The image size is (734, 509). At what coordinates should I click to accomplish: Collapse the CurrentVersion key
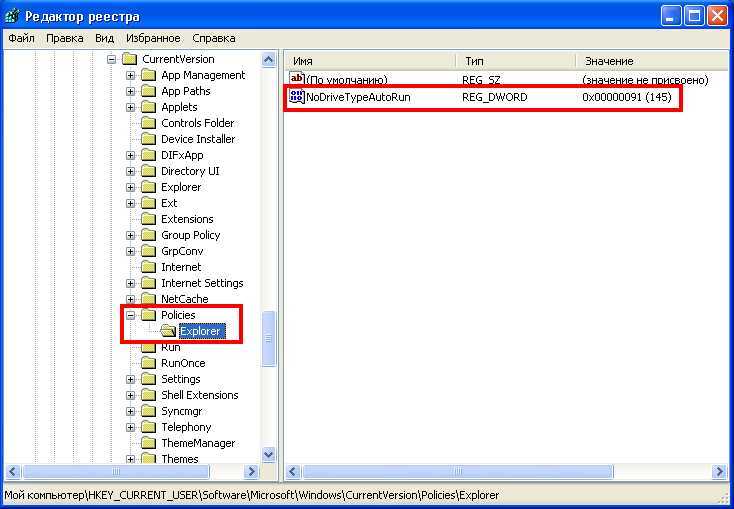(x=111, y=59)
